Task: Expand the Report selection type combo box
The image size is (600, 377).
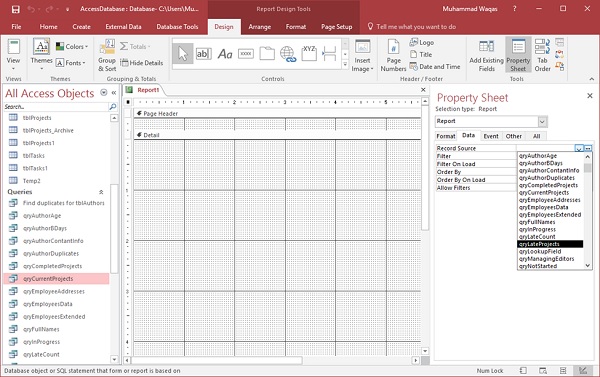Action: pos(542,122)
